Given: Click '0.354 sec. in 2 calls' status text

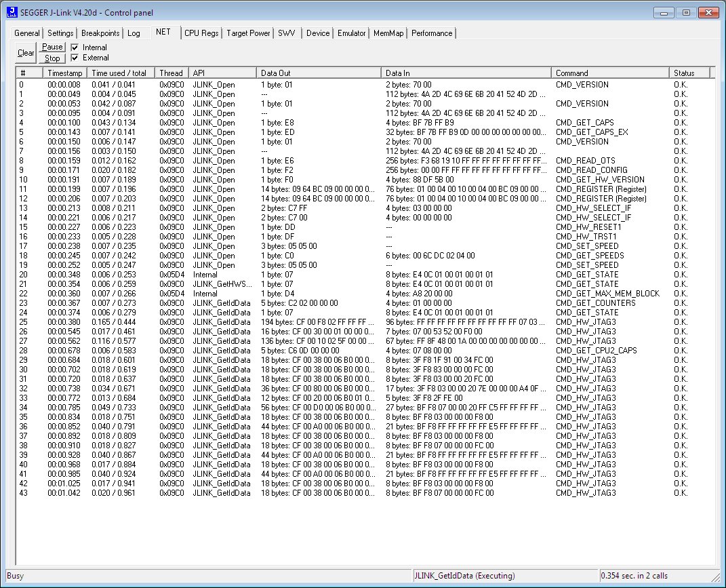Looking at the screenshot, I should [x=634, y=576].
